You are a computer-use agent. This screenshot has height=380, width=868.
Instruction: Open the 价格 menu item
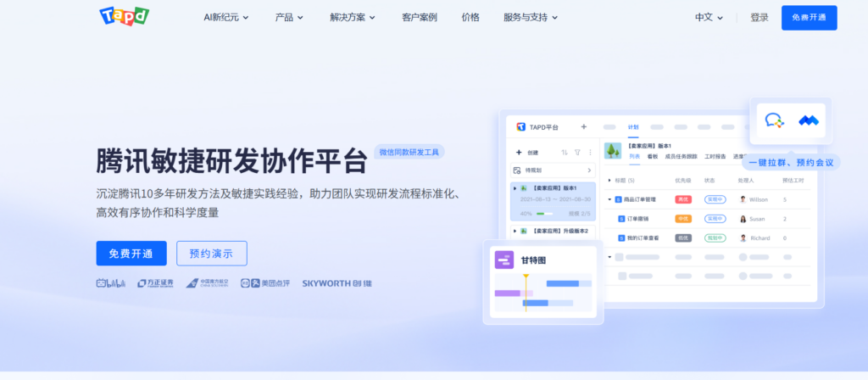click(470, 18)
